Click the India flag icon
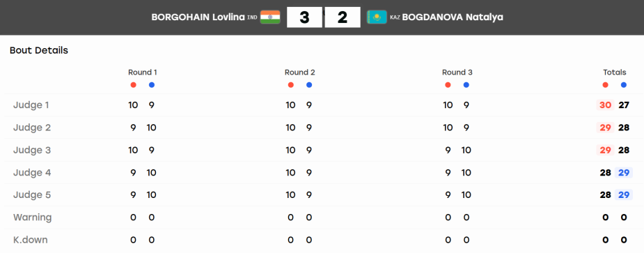 (270, 17)
